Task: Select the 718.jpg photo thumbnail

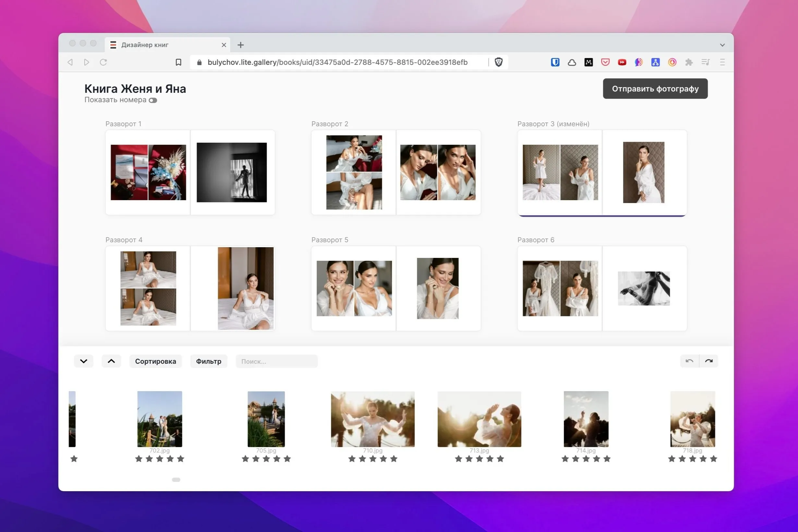Action: click(x=693, y=419)
